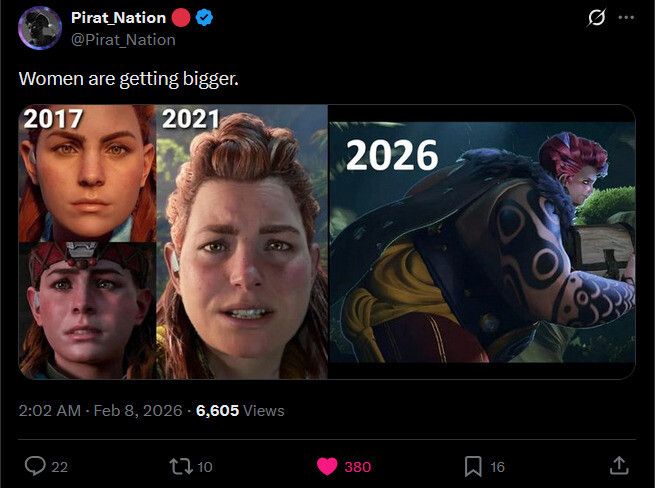Click the red circle badge beside the name
This screenshot has height=488, width=655.
tap(181, 19)
